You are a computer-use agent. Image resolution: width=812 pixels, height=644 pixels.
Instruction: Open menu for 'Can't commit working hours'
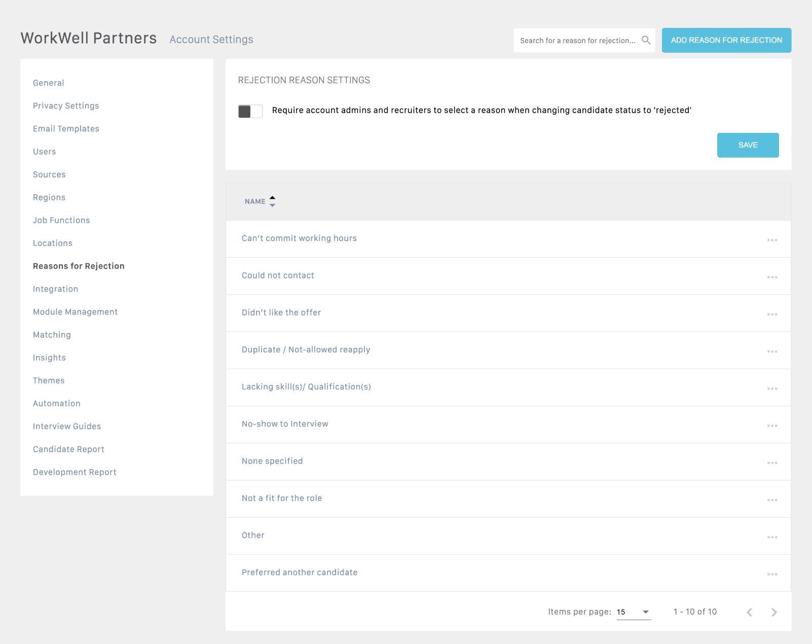[x=772, y=240]
